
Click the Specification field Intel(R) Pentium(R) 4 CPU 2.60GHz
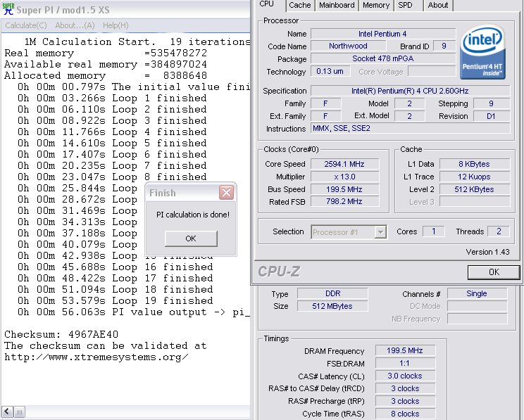[x=411, y=91]
